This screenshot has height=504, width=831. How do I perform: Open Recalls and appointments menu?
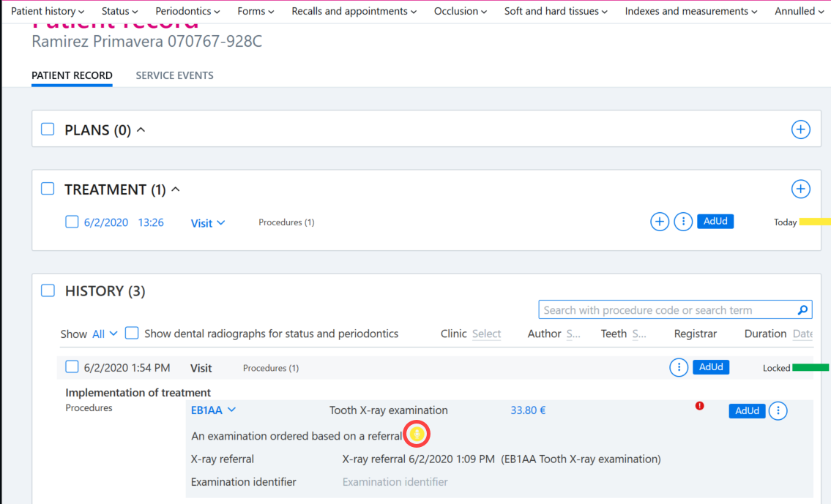[x=354, y=11]
